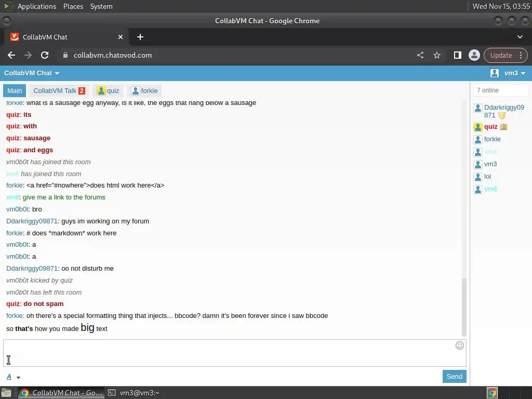Open the quiz private chat tab
This screenshot has width=532, height=399.
pos(108,91)
